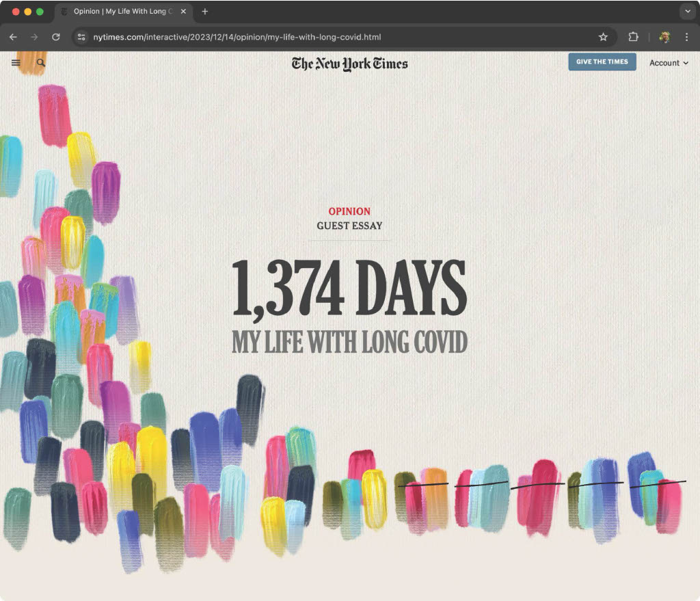Follow the red OPINION section link
Image resolution: width=700 pixels, height=601 pixels.
pyautogui.click(x=349, y=211)
